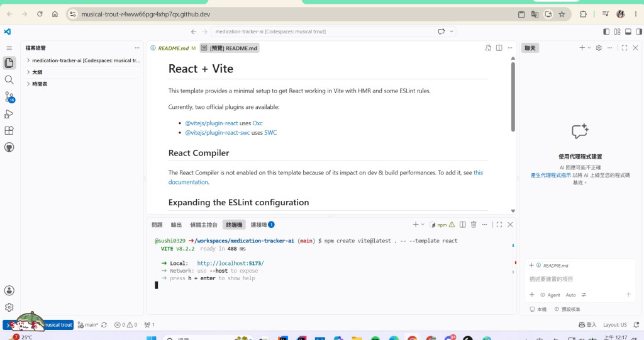Open the Agent mode picker

(550, 295)
